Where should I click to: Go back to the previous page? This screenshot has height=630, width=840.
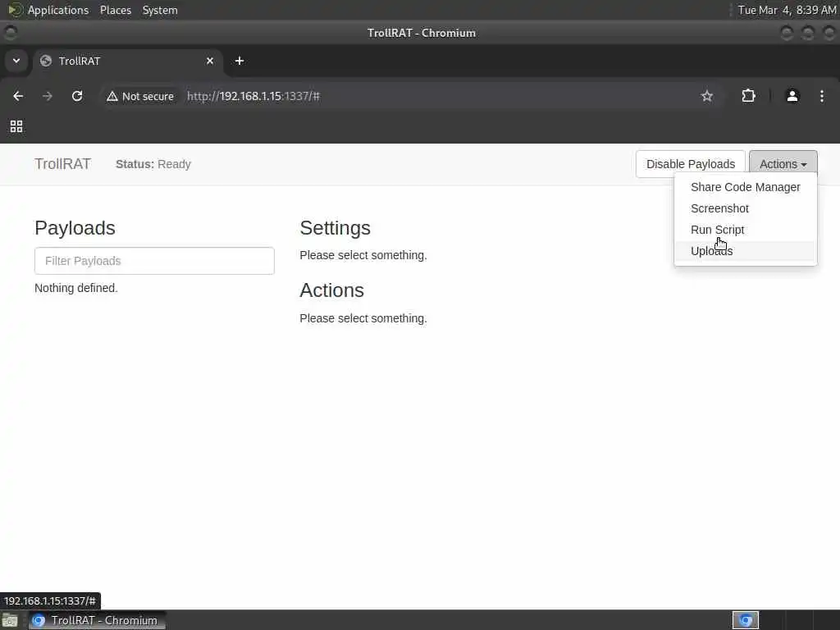pos(18,96)
